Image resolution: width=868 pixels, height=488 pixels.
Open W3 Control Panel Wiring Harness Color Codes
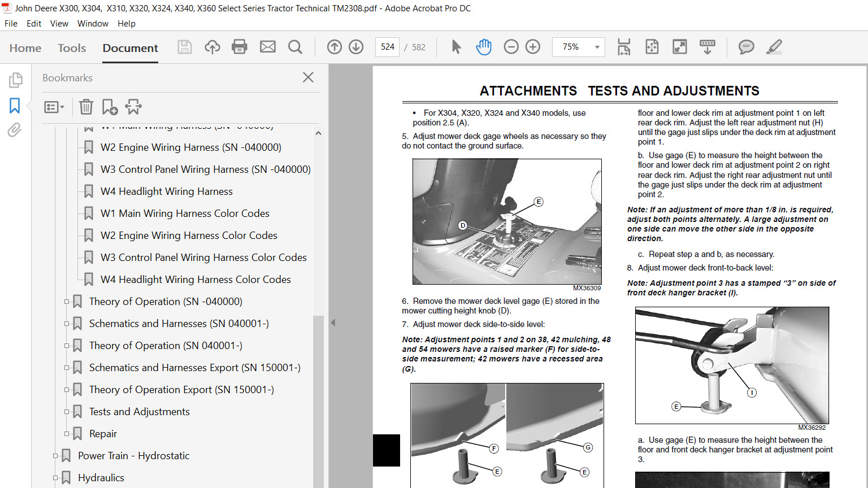point(203,258)
